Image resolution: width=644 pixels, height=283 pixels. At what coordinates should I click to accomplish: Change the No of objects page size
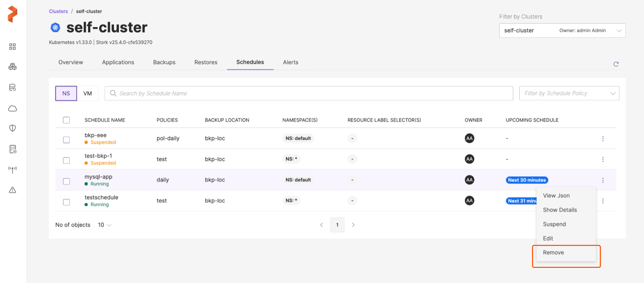click(x=105, y=225)
